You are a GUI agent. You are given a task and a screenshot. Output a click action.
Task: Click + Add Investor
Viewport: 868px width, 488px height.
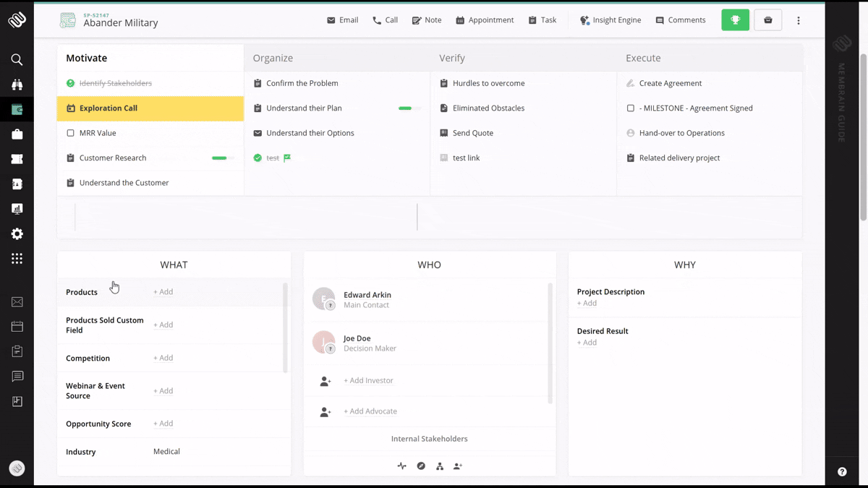coord(368,380)
